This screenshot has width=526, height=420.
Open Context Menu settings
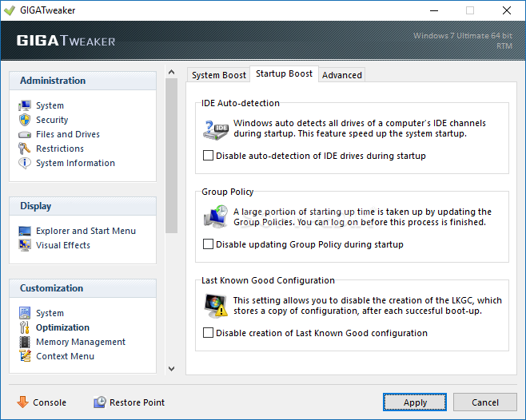65,356
